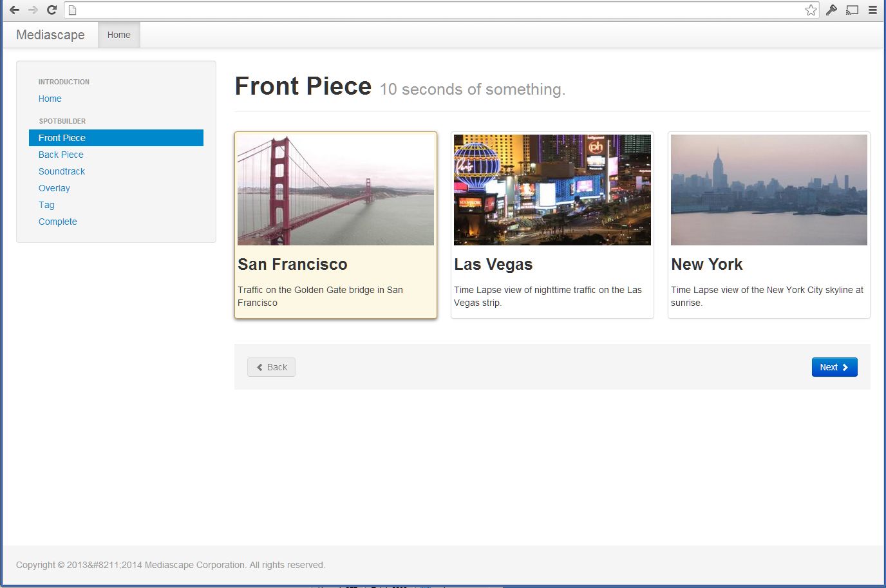Click the wrench icon in the browser toolbar

pyautogui.click(x=831, y=10)
